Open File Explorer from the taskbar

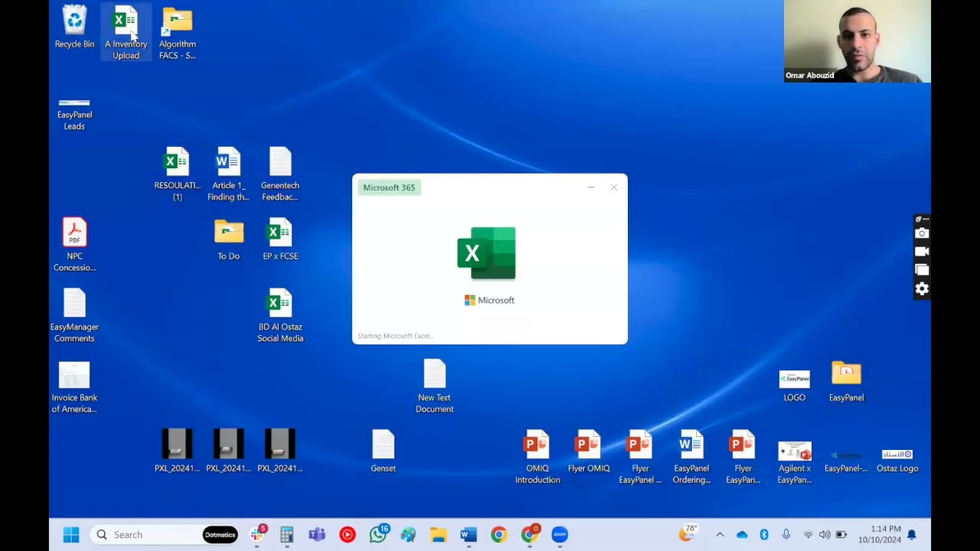438,535
